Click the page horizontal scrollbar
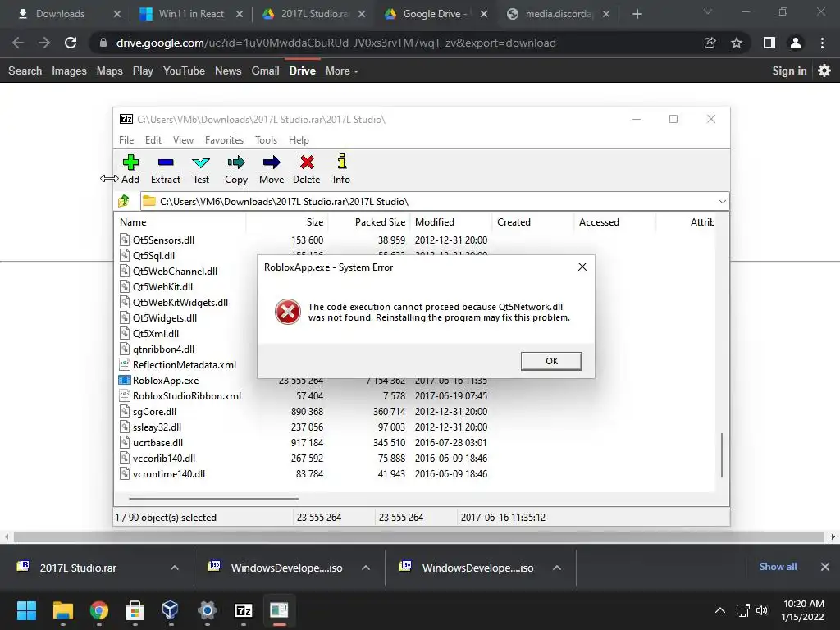The height and width of the screenshot is (630, 840). [419, 536]
